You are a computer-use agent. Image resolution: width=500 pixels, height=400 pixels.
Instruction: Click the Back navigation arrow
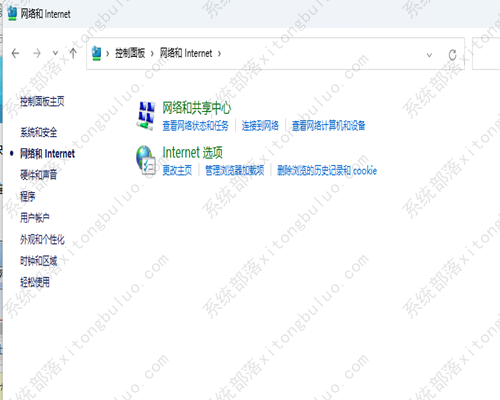[15, 53]
